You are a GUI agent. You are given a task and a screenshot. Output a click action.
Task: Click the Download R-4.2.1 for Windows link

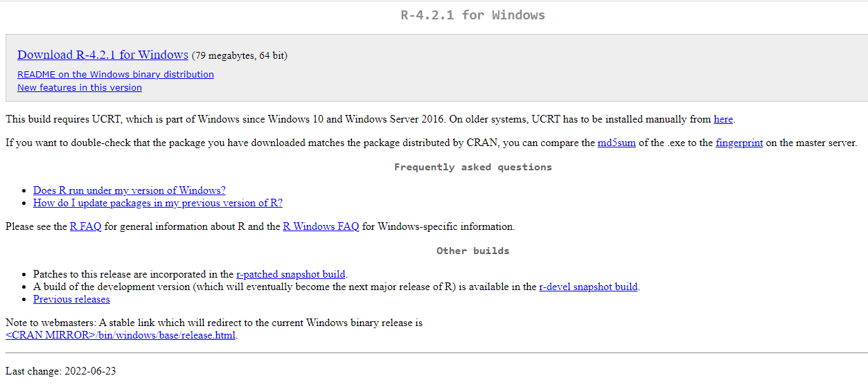(103, 55)
